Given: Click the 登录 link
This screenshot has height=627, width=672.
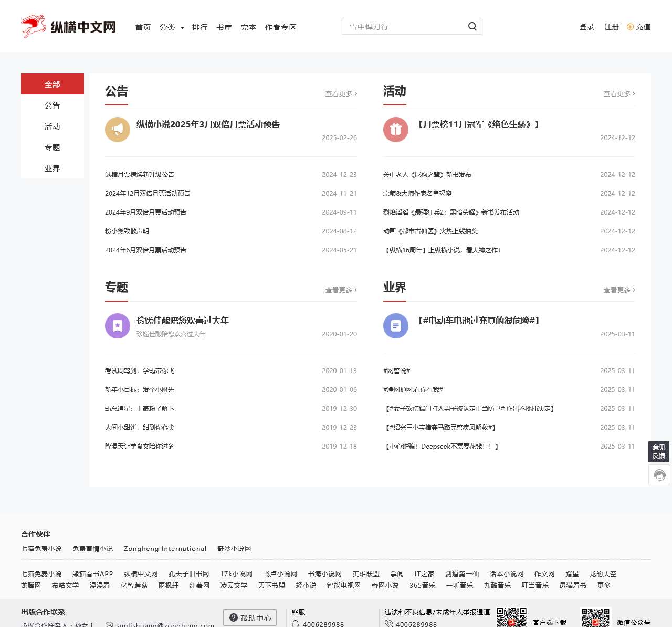Looking at the screenshot, I should pyautogui.click(x=586, y=27).
